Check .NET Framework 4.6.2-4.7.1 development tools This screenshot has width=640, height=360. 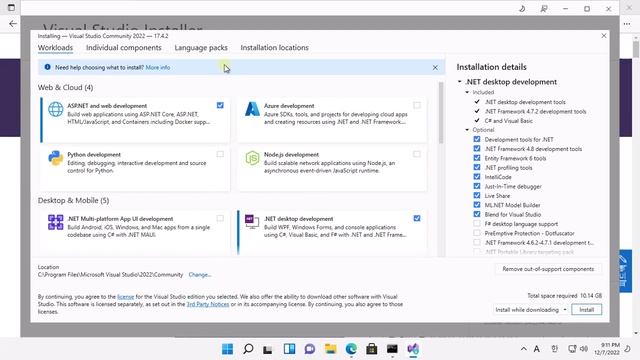tap(477, 242)
